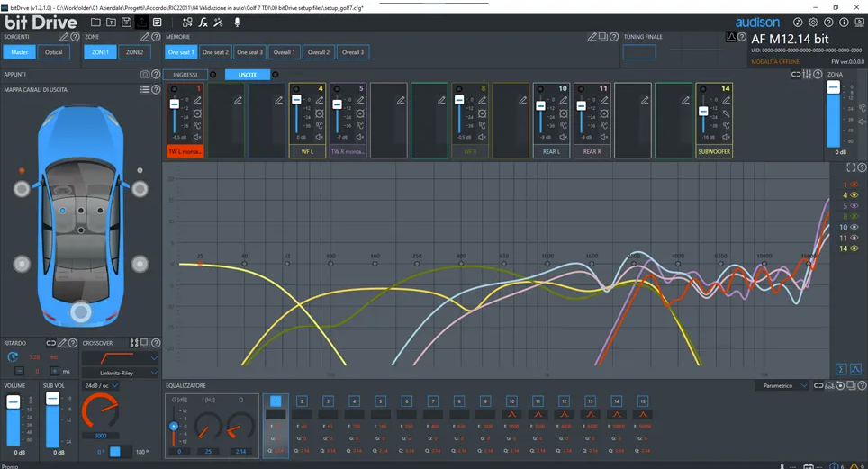Select ZONE2
The height and width of the screenshot is (469, 868).
click(x=134, y=52)
